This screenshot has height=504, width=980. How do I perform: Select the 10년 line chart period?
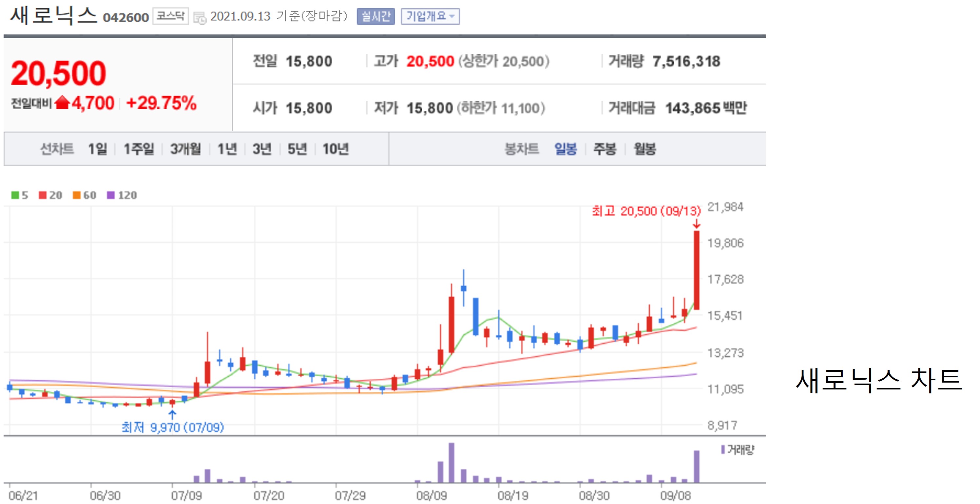point(336,149)
